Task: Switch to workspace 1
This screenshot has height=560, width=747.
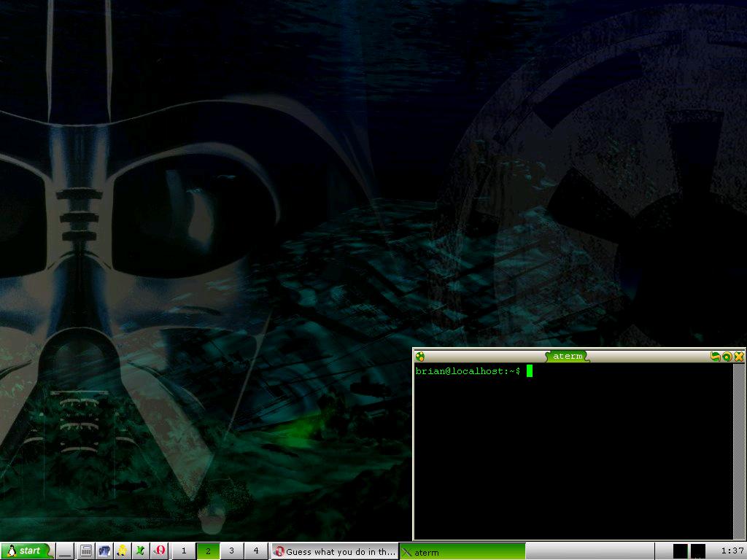Action: [183, 551]
